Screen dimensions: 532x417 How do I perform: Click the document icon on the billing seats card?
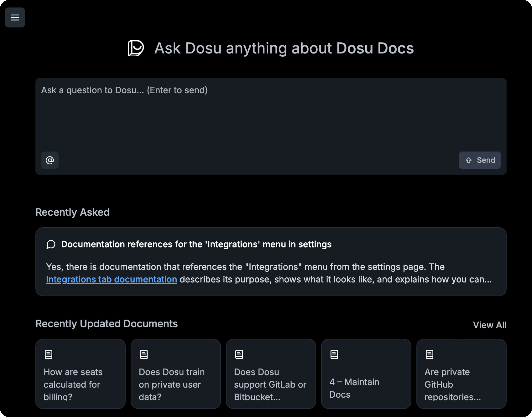(48, 355)
